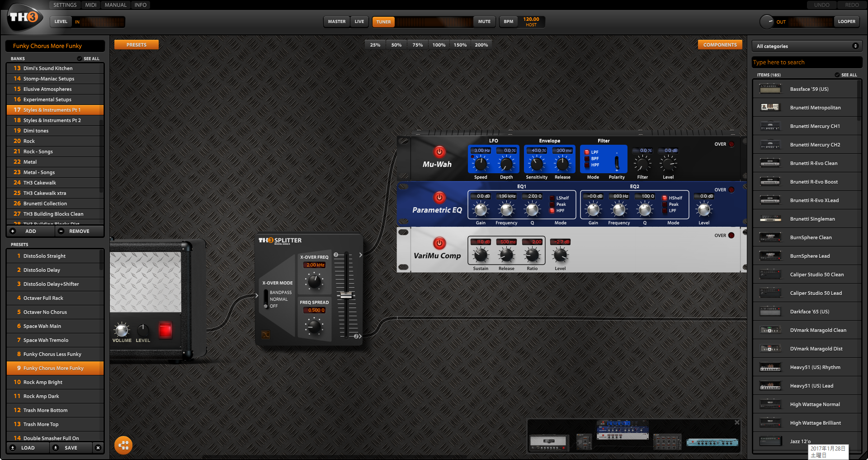Click the Heavy51 (US) Rhythm amp icon
The height and width of the screenshot is (460, 868).
(x=770, y=367)
